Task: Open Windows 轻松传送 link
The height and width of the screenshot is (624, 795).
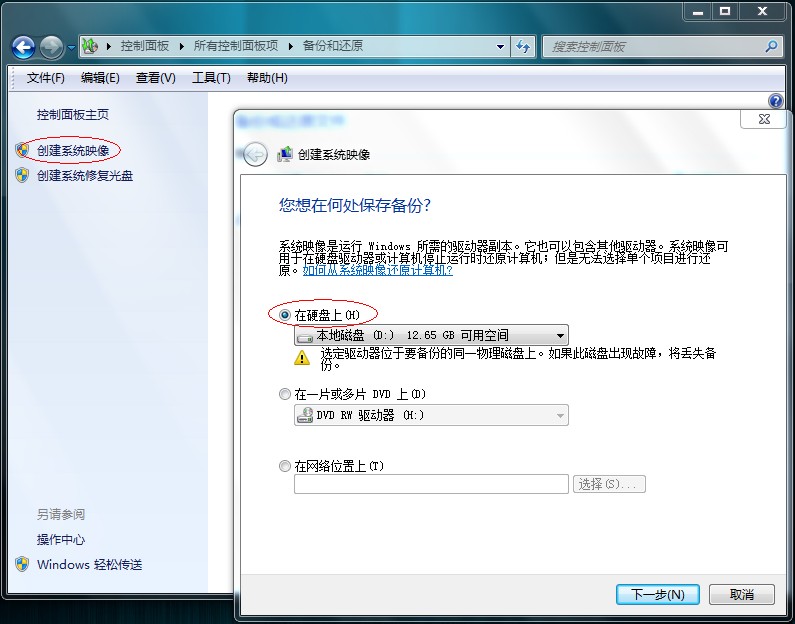Action: click(89, 564)
